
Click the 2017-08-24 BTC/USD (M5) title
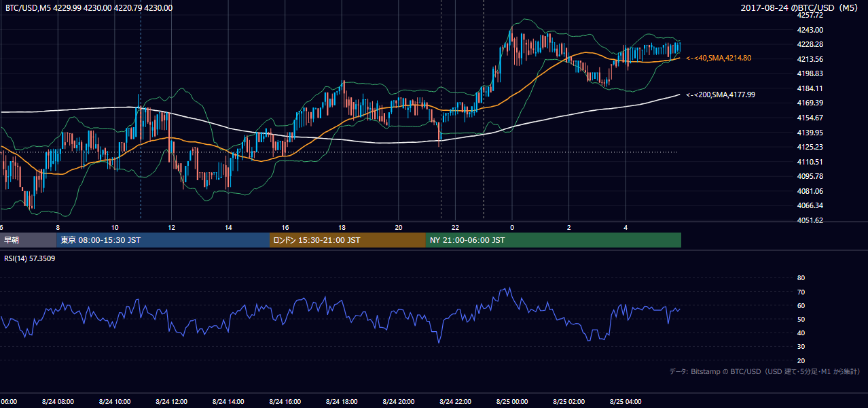(x=800, y=8)
